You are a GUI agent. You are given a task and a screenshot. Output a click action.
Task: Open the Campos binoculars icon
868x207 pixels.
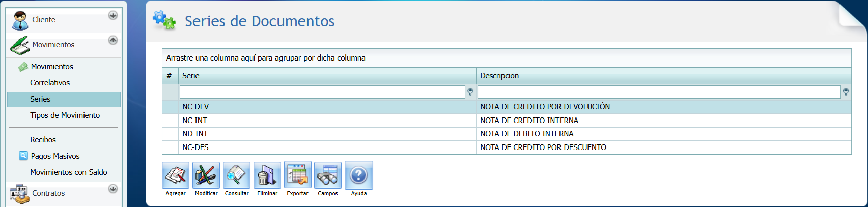point(328,175)
